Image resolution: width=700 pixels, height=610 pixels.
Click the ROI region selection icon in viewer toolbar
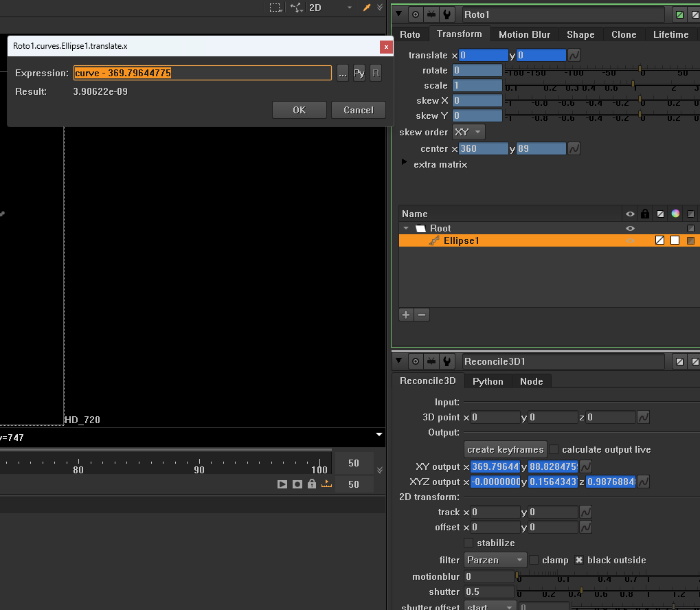(x=275, y=7)
